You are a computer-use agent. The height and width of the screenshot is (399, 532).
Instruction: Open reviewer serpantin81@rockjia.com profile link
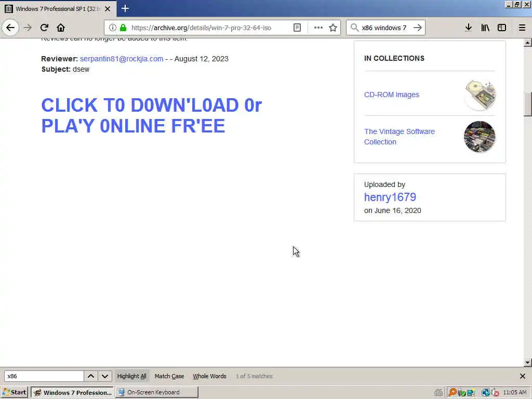point(122,59)
